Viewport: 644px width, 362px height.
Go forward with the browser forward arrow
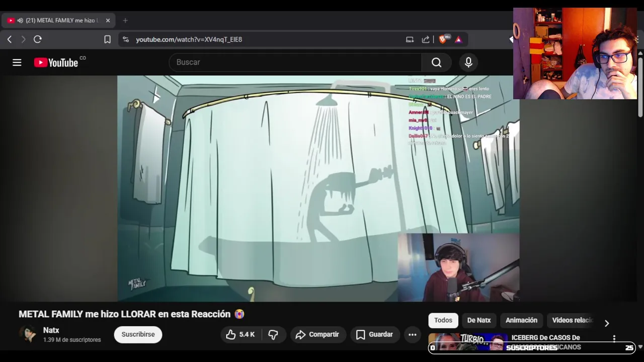(23, 39)
